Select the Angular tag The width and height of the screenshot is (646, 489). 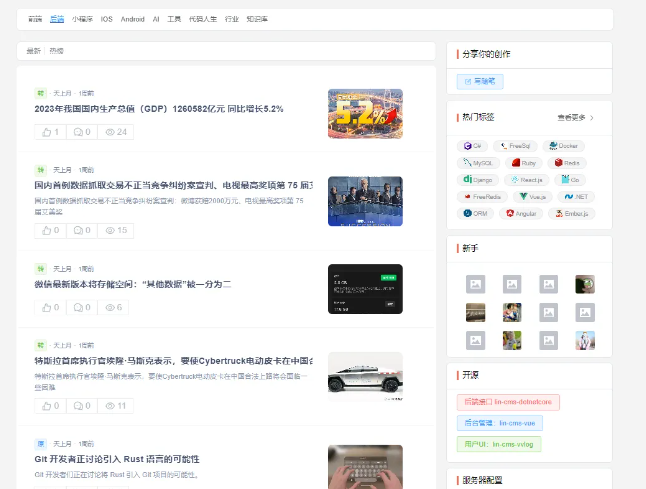[x=521, y=213]
